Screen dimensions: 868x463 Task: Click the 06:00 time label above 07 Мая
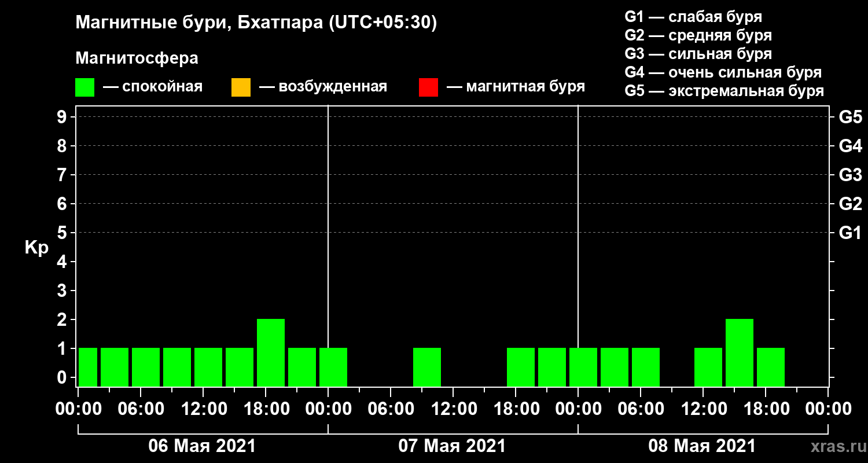tap(391, 409)
